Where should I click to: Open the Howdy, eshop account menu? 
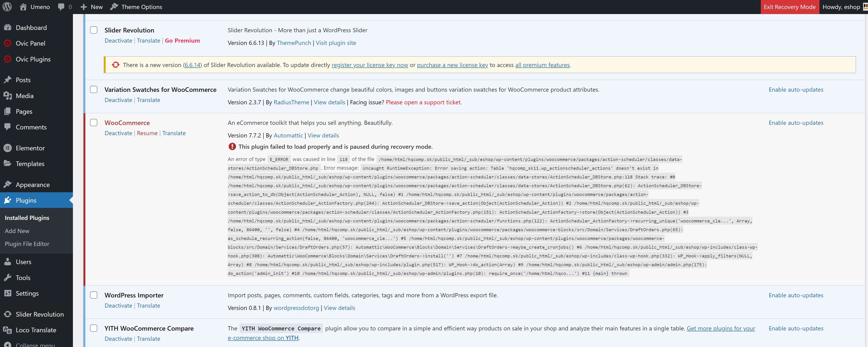[844, 7]
